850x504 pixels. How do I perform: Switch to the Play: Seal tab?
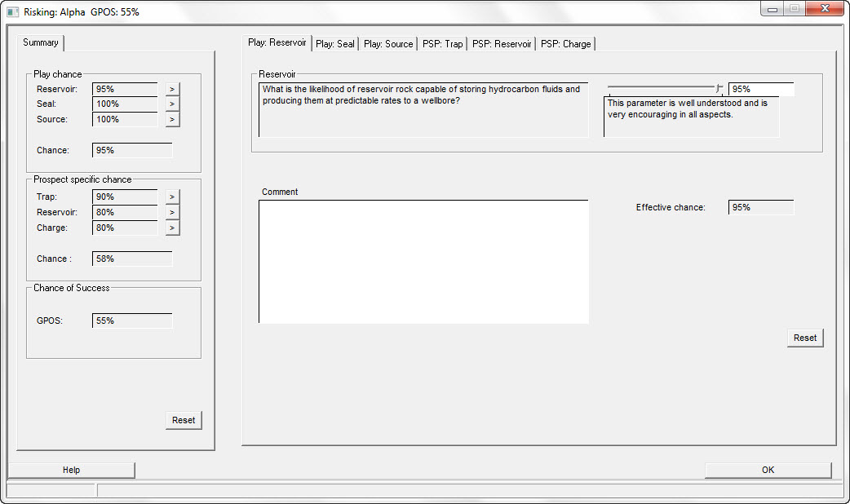click(x=335, y=44)
